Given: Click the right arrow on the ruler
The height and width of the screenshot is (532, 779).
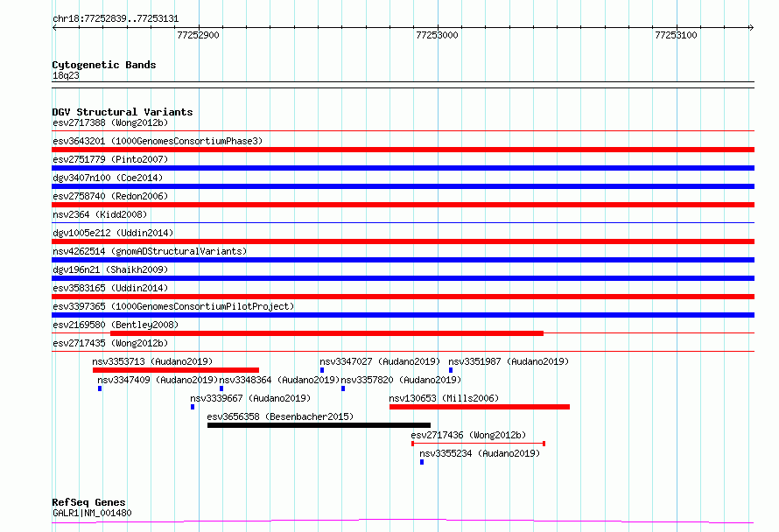Looking at the screenshot, I should pos(751,27).
